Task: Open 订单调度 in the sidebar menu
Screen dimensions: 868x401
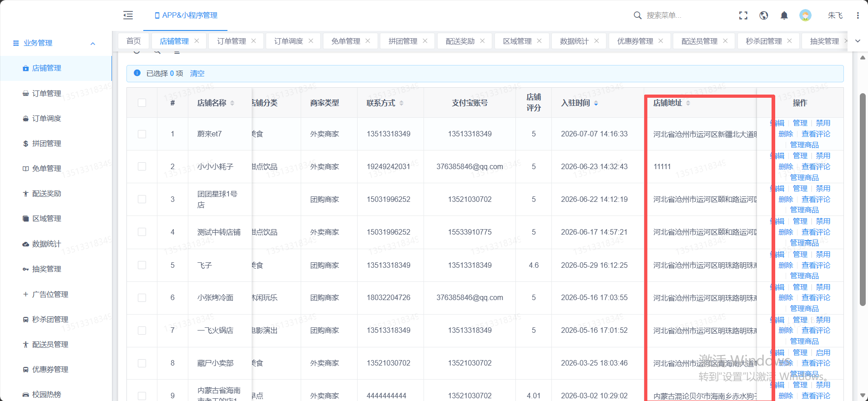Action: coord(46,118)
